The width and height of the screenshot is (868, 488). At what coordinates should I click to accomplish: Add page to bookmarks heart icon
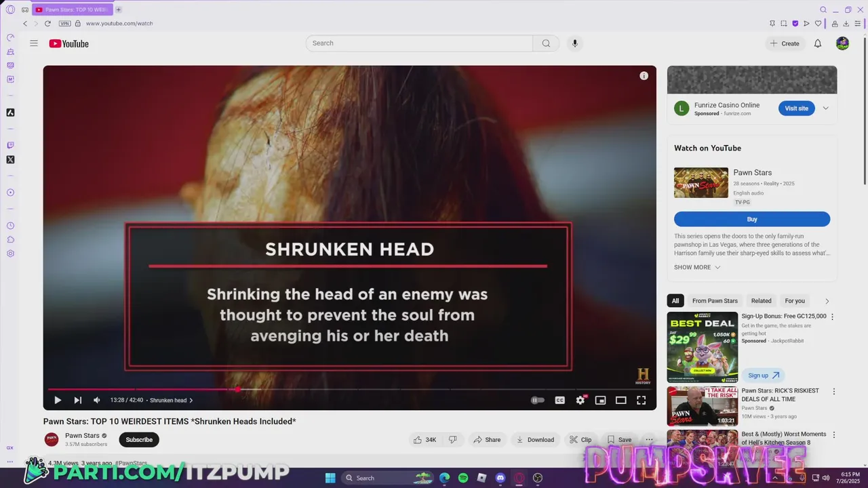818,23
